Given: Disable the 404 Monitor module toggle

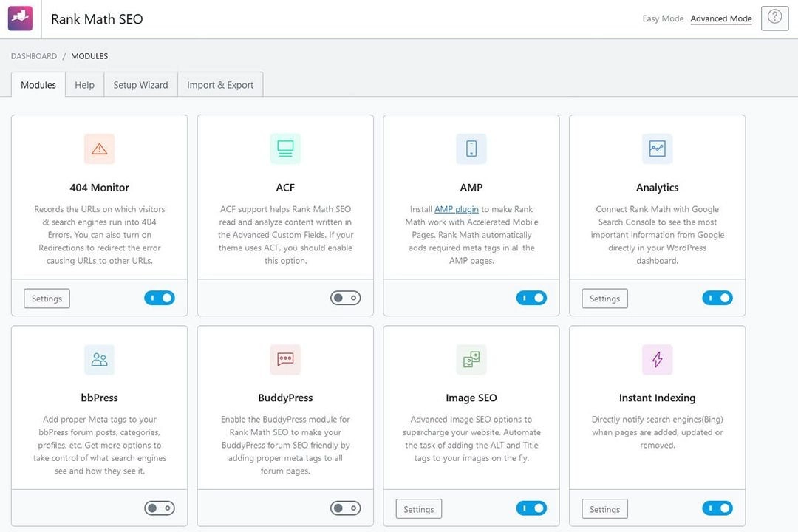Looking at the screenshot, I should pyautogui.click(x=160, y=298).
